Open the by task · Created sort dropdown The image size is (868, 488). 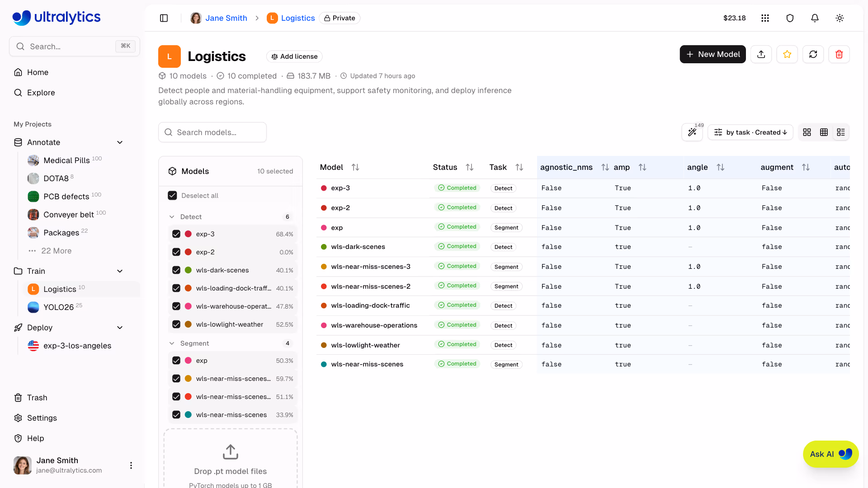750,132
